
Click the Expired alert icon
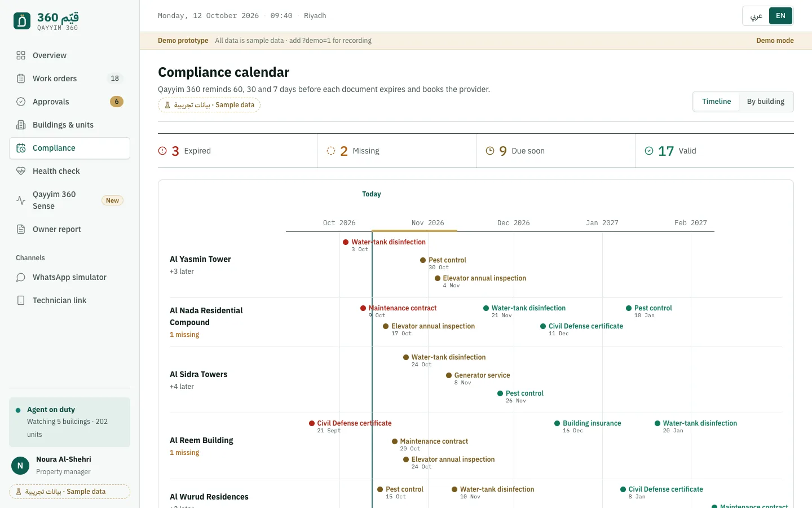pyautogui.click(x=162, y=151)
